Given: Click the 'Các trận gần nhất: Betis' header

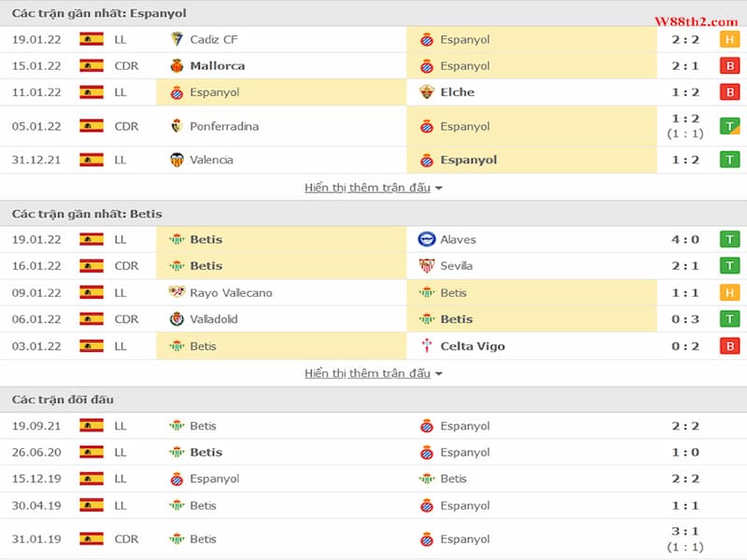Looking at the screenshot, I should tap(87, 214).
